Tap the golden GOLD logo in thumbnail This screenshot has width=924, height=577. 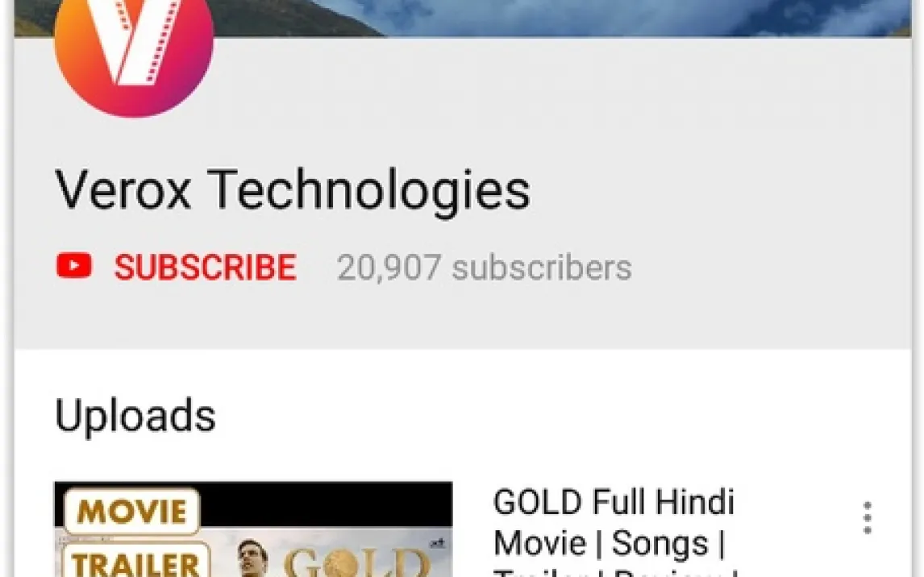click(x=354, y=562)
